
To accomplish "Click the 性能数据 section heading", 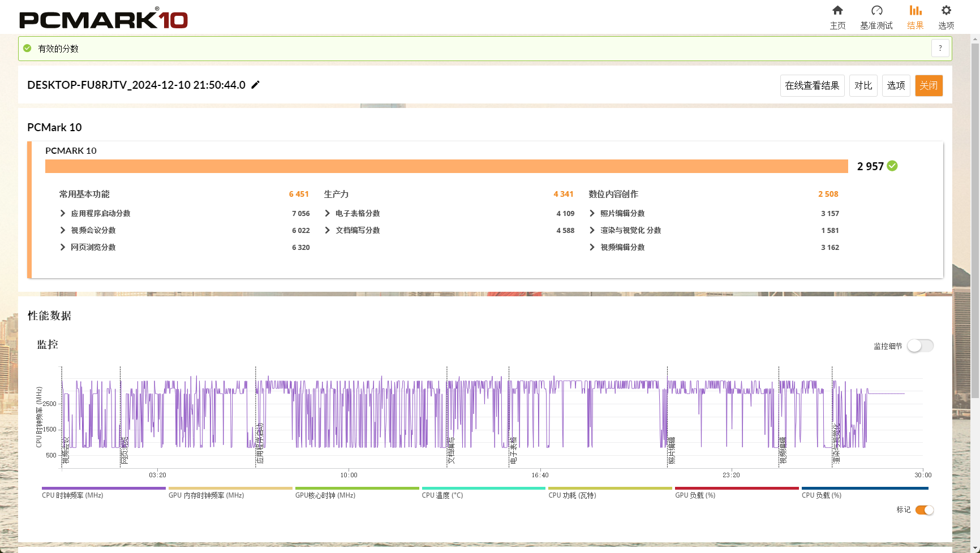I will click(x=49, y=316).
